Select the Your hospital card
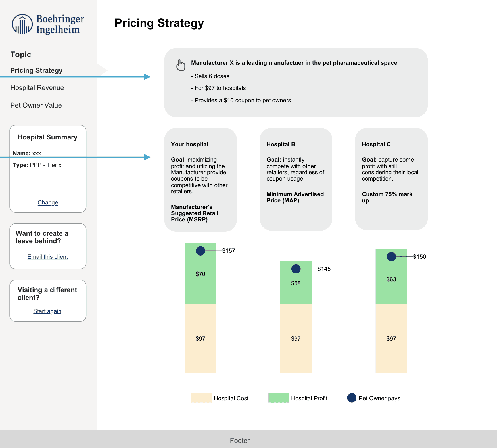The width and height of the screenshot is (497, 448). [x=201, y=179]
